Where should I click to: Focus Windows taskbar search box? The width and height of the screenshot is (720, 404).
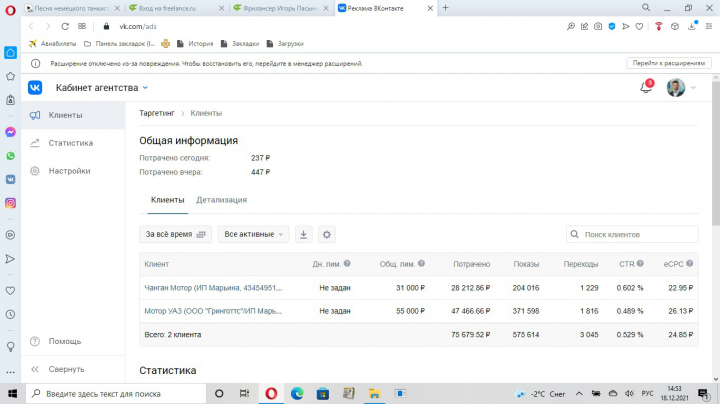point(116,394)
